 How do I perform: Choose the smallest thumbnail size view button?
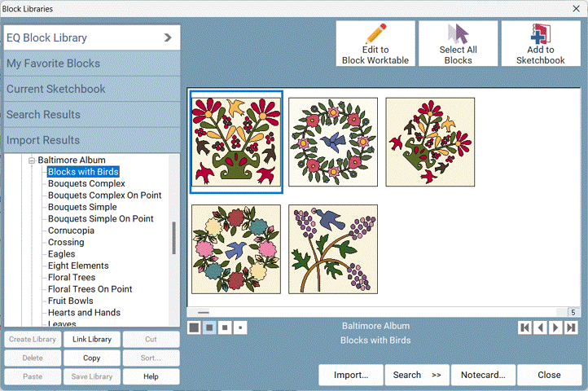239,327
